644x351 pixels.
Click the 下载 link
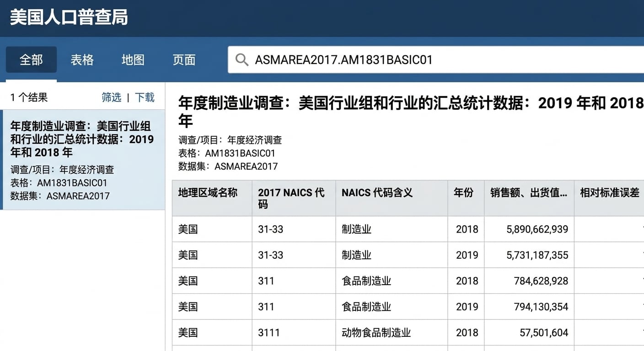[145, 97]
